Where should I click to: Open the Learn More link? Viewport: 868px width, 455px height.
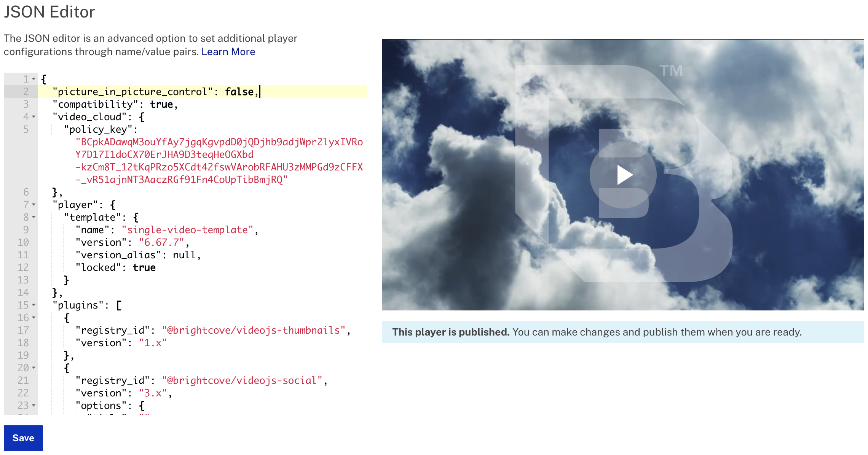(228, 52)
